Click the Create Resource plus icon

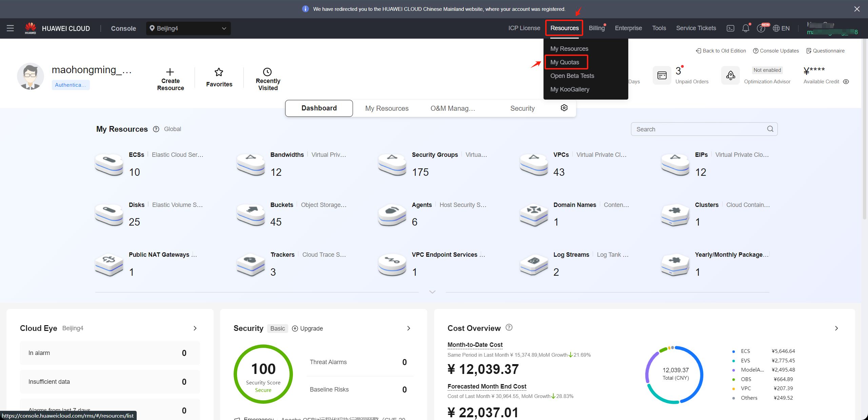tap(171, 71)
